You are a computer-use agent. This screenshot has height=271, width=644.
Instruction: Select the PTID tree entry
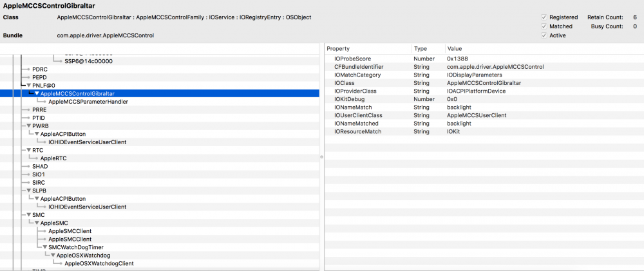[39, 118]
